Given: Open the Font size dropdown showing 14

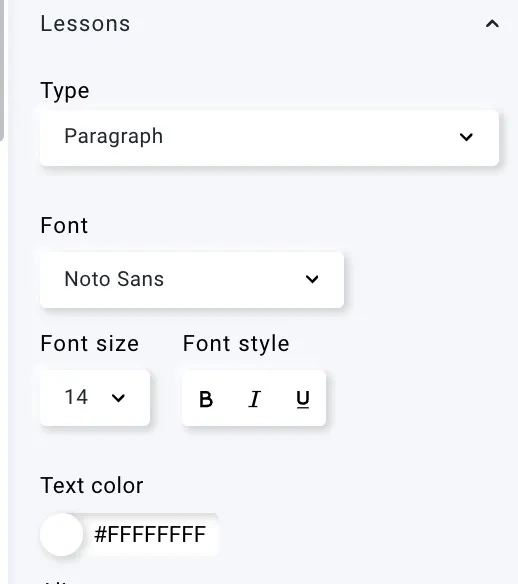Looking at the screenshot, I should point(95,398).
